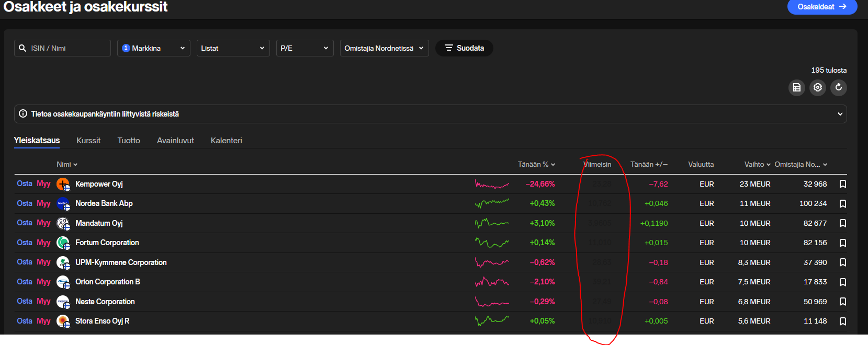Bookmark the Neste Corporation row
Image resolution: width=868 pixels, height=345 pixels.
[843, 302]
